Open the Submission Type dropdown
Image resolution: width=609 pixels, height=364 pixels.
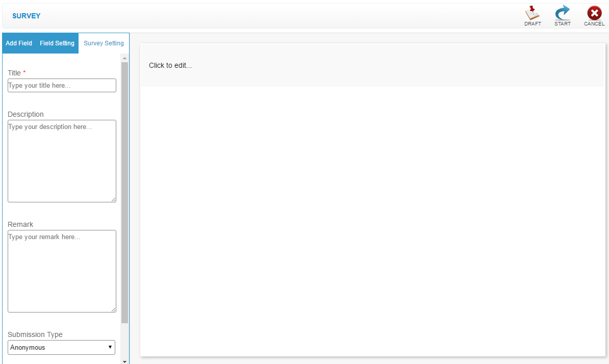(61, 347)
